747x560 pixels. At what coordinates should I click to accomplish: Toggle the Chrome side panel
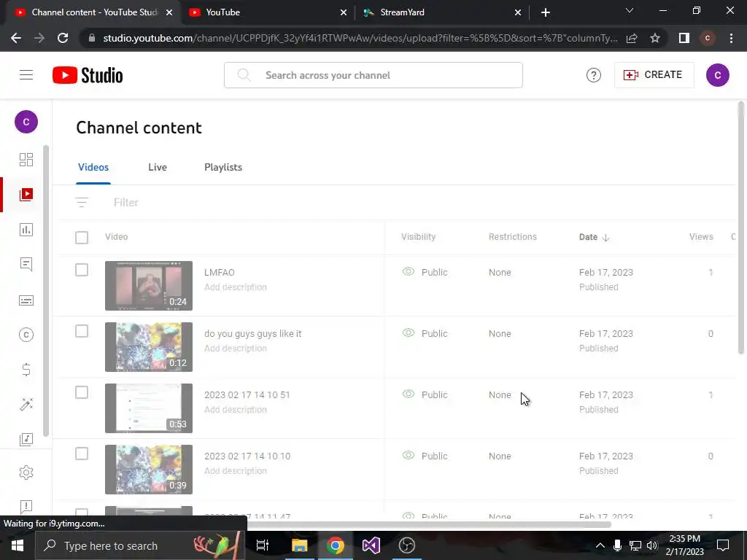click(x=684, y=38)
